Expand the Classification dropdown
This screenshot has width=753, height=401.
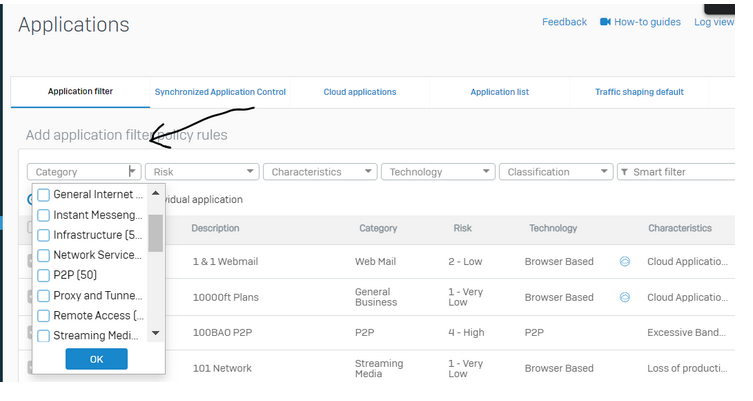556,172
